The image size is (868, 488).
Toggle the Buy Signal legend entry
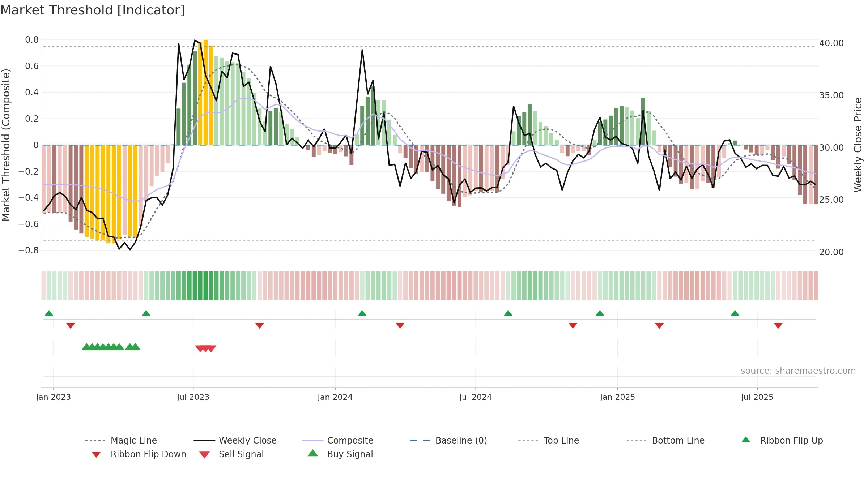(340, 454)
